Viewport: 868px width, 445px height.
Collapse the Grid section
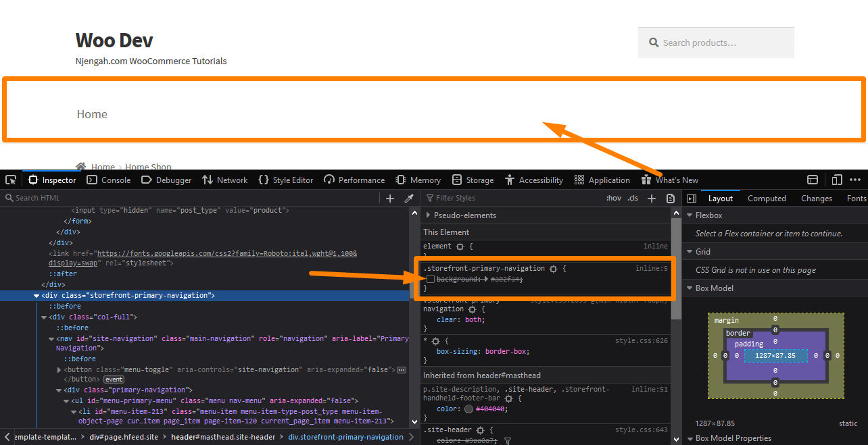690,252
